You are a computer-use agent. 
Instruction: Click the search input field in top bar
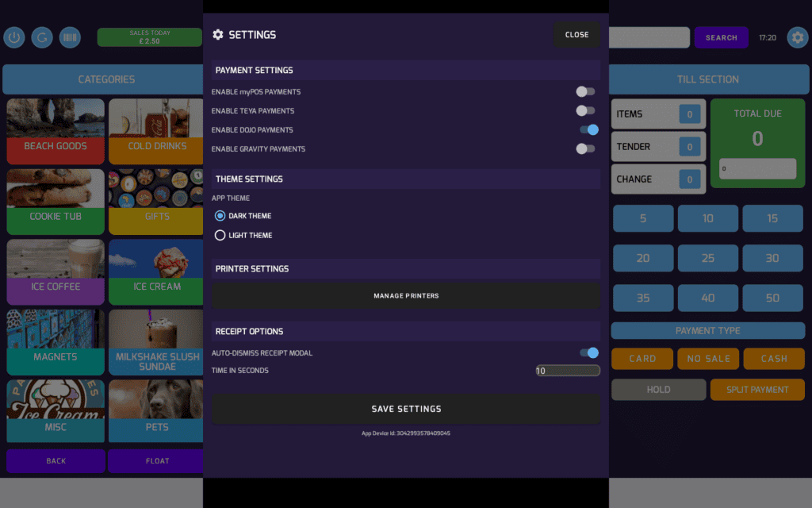[649, 37]
